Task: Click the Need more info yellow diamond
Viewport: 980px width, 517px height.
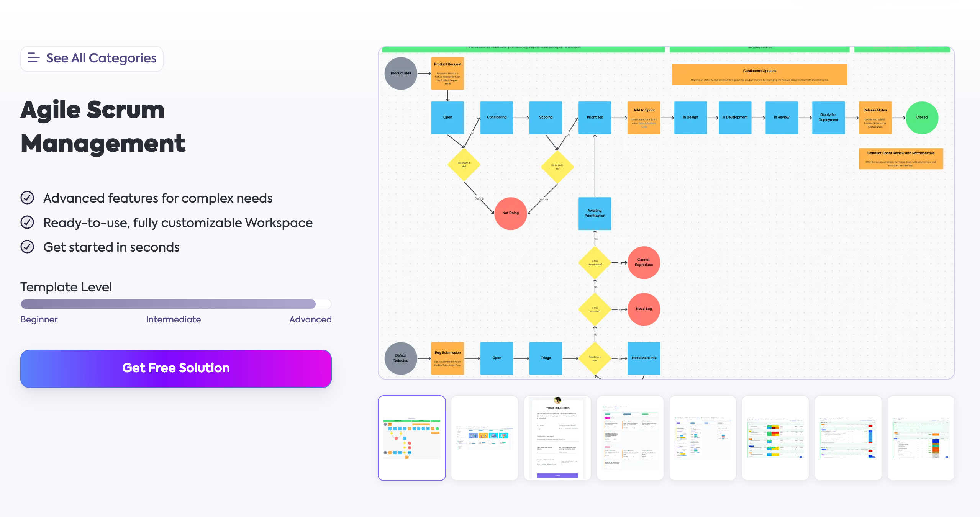Action: pyautogui.click(x=595, y=358)
